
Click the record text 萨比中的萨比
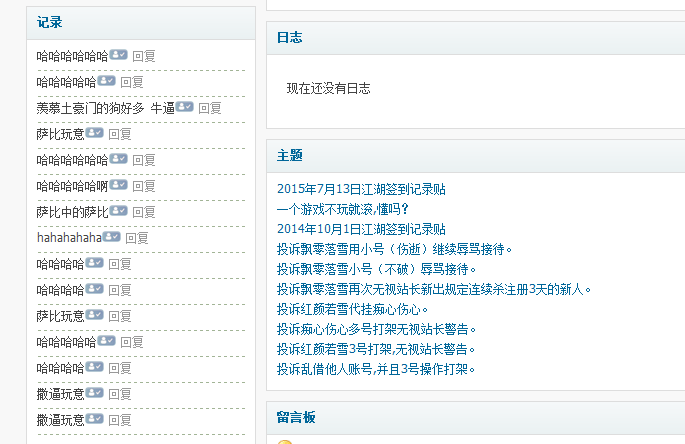[x=73, y=212]
